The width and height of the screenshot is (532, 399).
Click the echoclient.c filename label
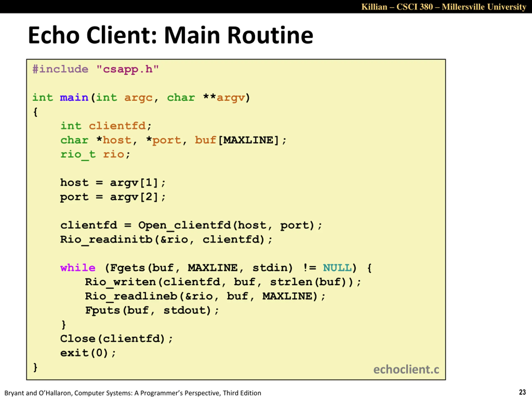point(406,370)
